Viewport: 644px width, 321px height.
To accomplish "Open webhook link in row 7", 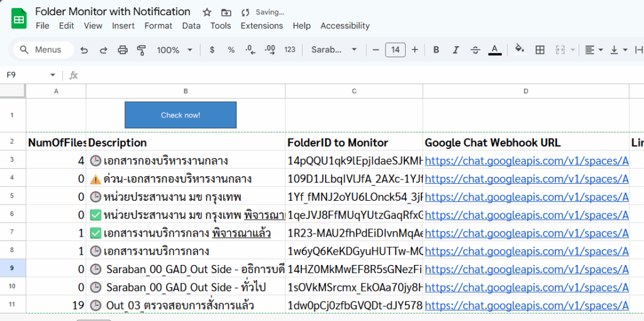I will tap(526, 233).
